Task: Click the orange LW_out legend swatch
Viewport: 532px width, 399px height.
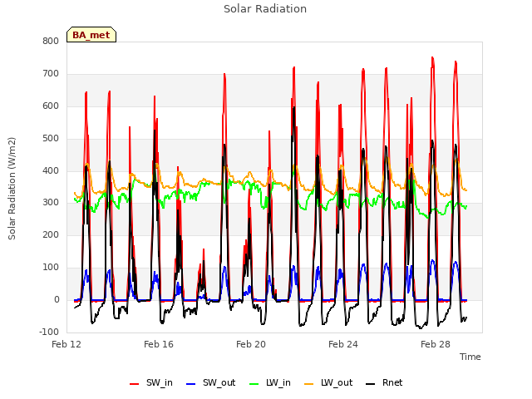Action: click(309, 384)
